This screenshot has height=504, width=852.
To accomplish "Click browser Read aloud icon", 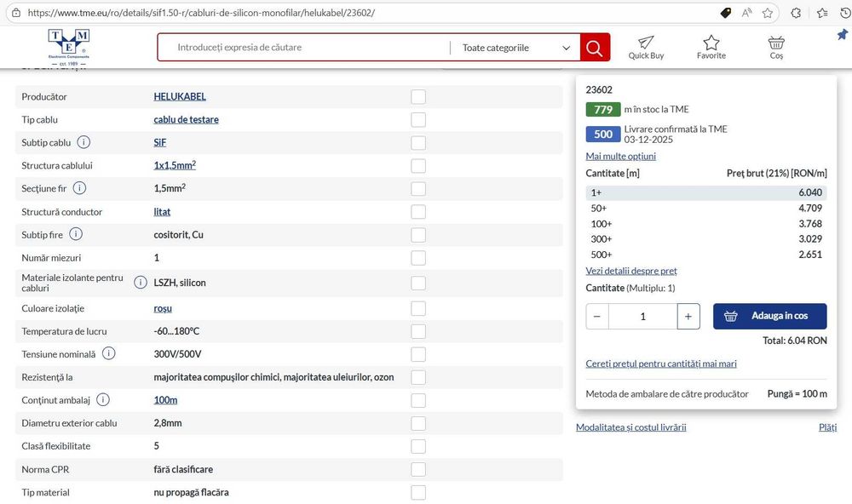I will tap(746, 13).
